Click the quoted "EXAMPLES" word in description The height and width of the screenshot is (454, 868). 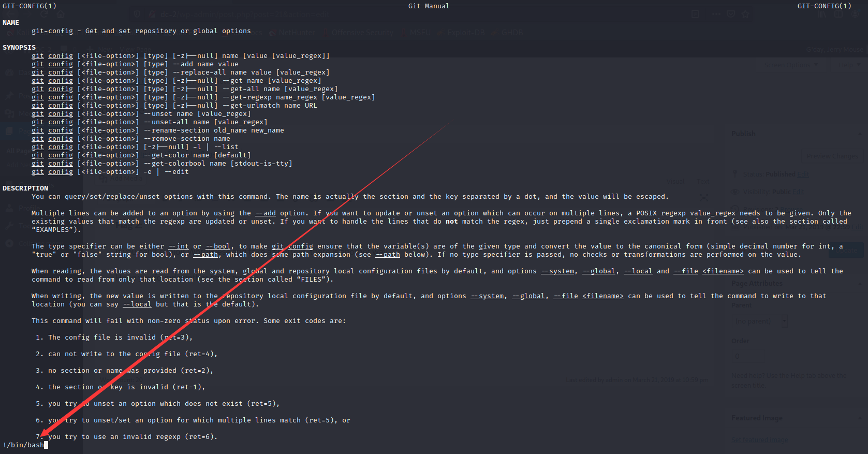point(54,230)
